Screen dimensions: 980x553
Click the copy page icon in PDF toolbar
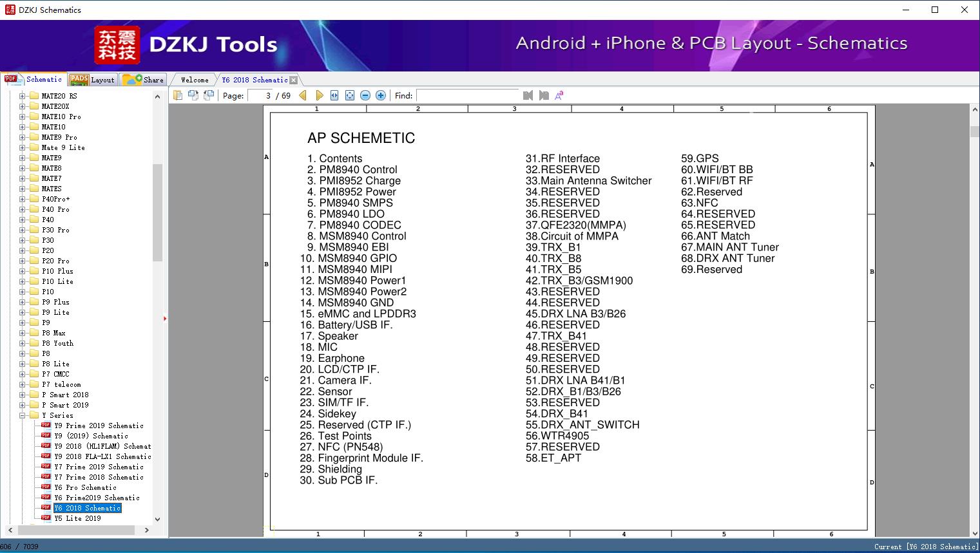click(178, 95)
